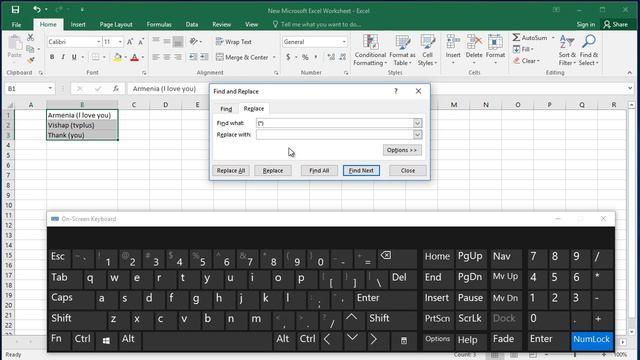The width and height of the screenshot is (640, 360).
Task: Expand the Name Box dropdown arrow
Action: click(50, 89)
